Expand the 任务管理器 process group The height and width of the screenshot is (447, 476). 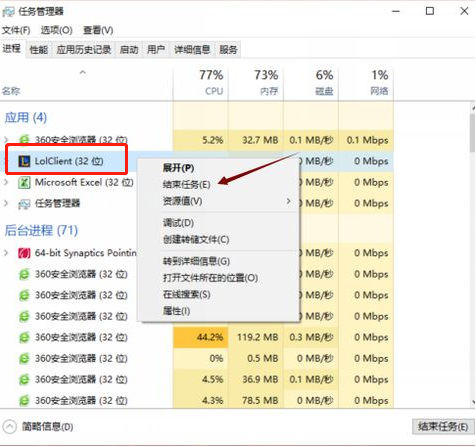click(6, 203)
